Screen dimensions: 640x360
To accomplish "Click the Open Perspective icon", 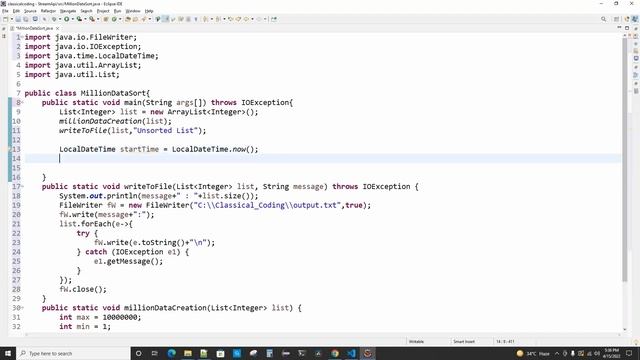I will click(617, 19).
